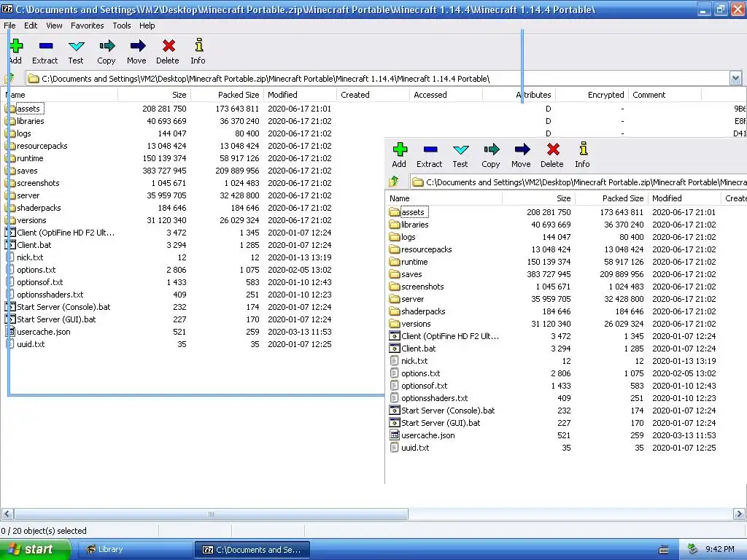
Task: Open the Favorites menu
Action: coord(88,26)
